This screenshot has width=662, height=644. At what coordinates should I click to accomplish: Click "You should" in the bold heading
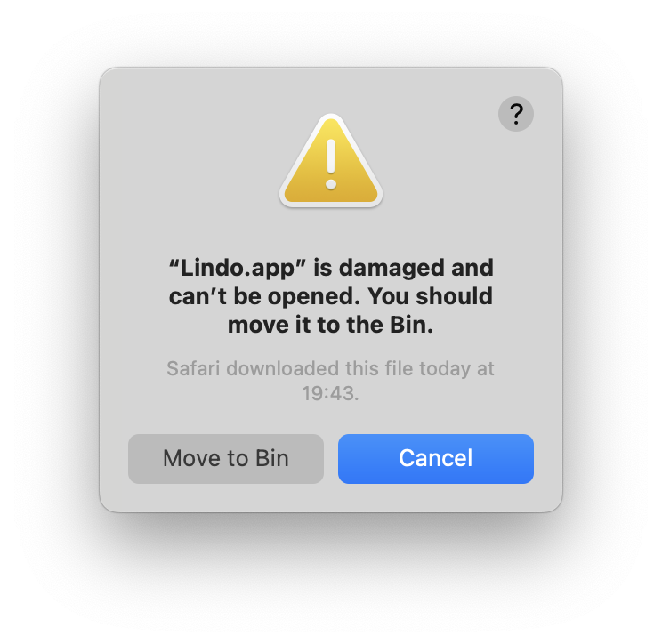(x=431, y=296)
